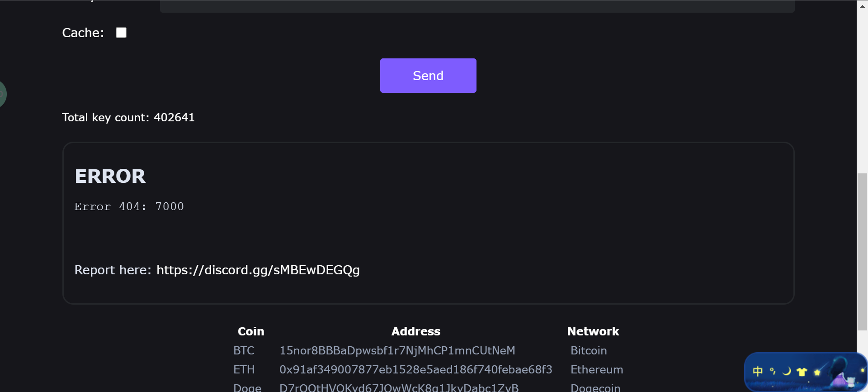
Task: Click the green floating circle at left edge
Action: click(x=2, y=94)
